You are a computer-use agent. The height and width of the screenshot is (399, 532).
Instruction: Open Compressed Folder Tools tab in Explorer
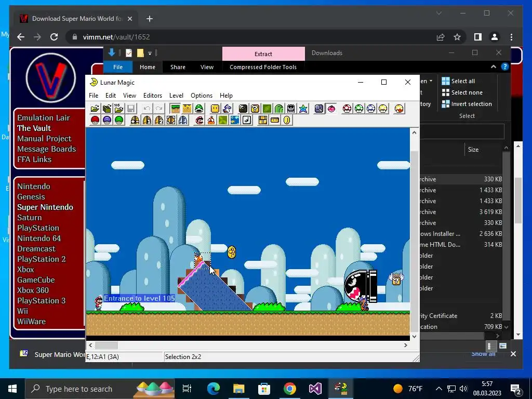pyautogui.click(x=263, y=67)
